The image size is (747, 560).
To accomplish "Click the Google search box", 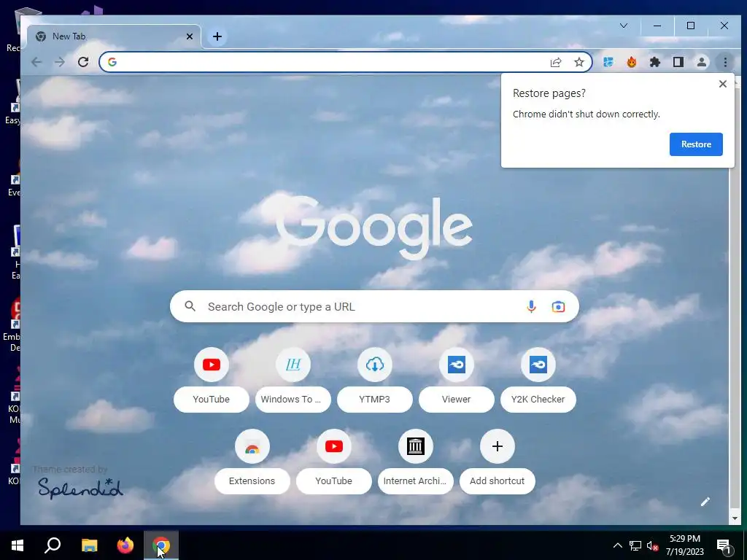I will 374,307.
